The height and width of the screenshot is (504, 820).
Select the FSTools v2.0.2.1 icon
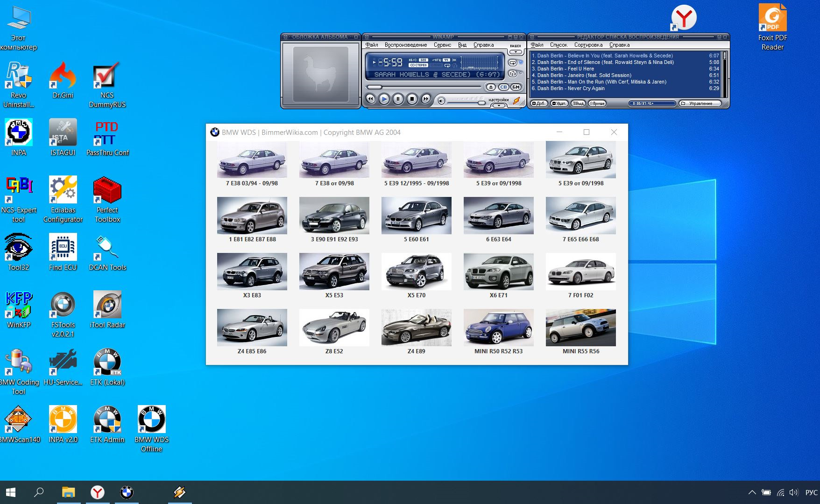tap(63, 314)
